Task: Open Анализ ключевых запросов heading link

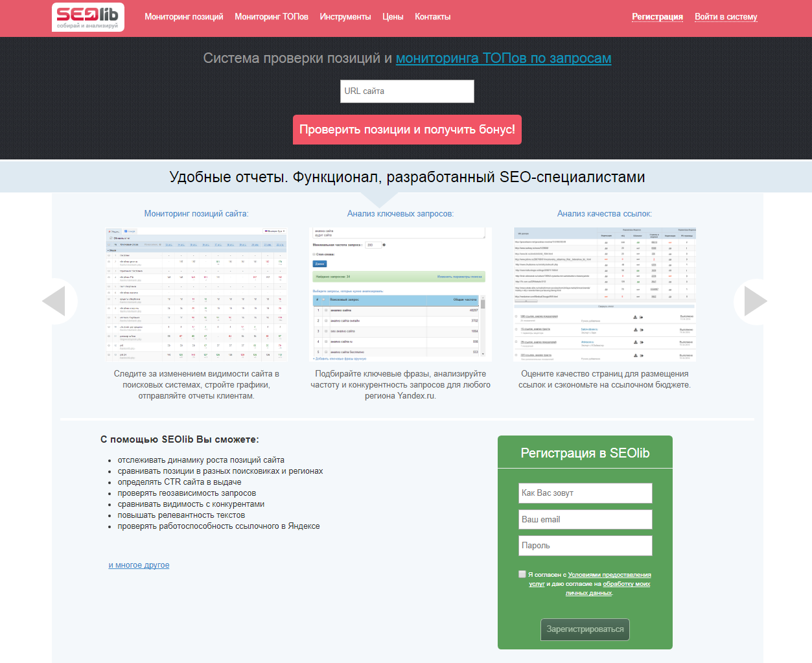Action: [x=400, y=214]
